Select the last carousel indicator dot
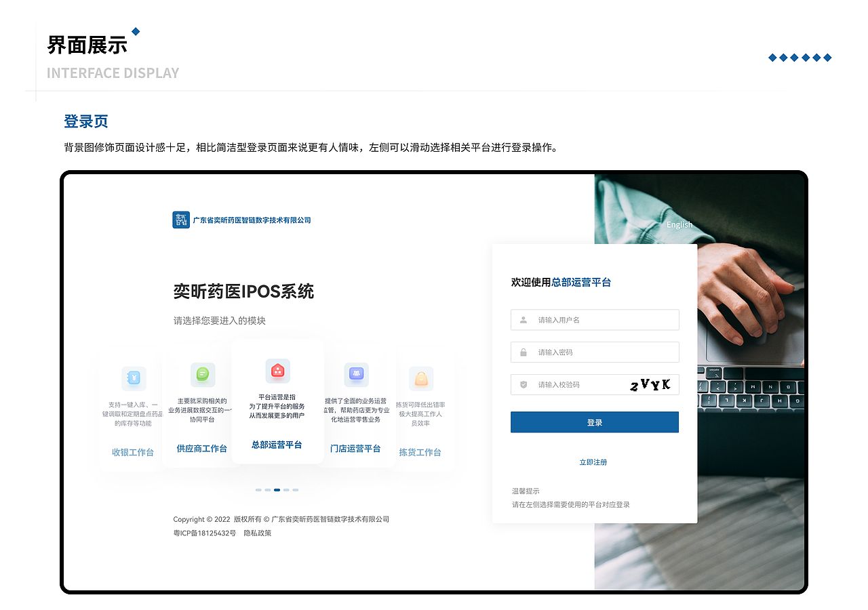Image resolution: width=868 pixels, height=610 pixels. tap(296, 489)
